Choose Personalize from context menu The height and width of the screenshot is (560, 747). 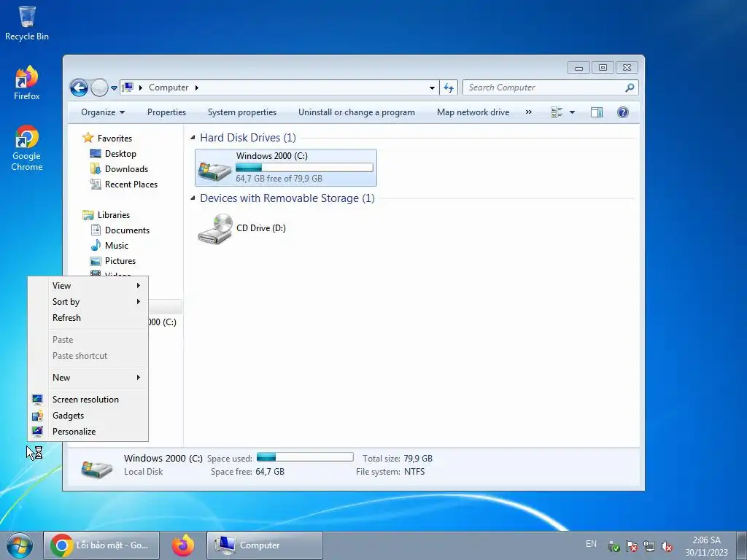tap(88, 432)
